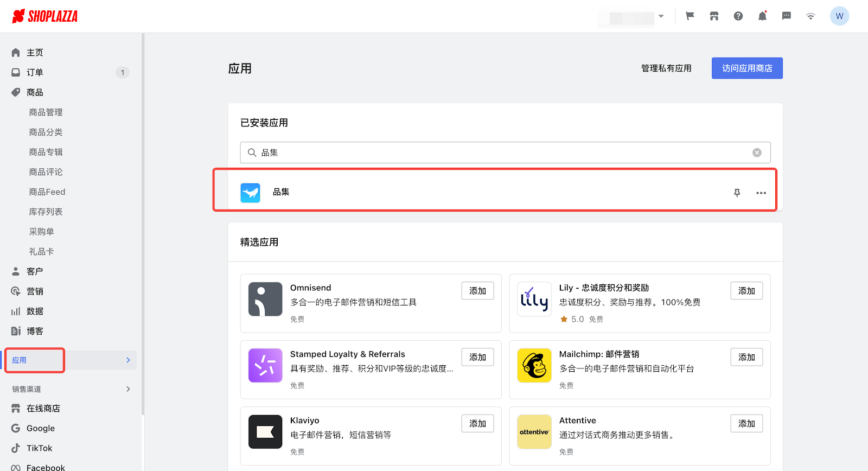
Task: Open the help question mark icon
Action: pos(738,16)
